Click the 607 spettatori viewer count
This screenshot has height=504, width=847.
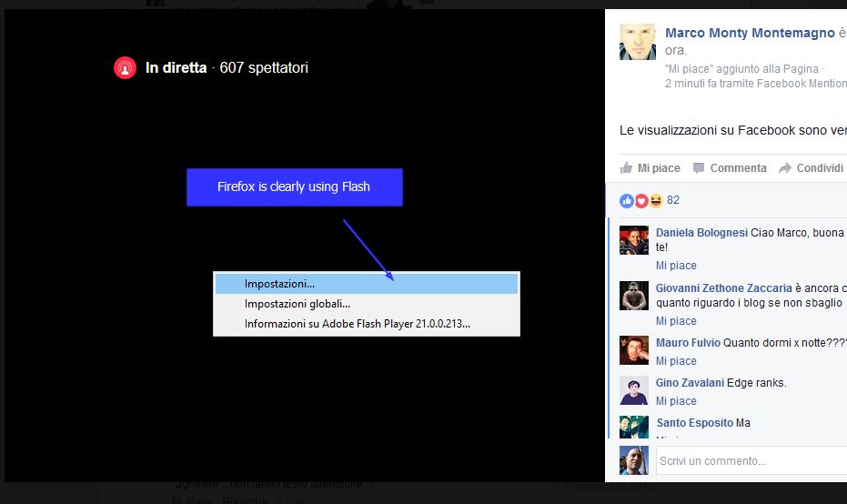264,67
